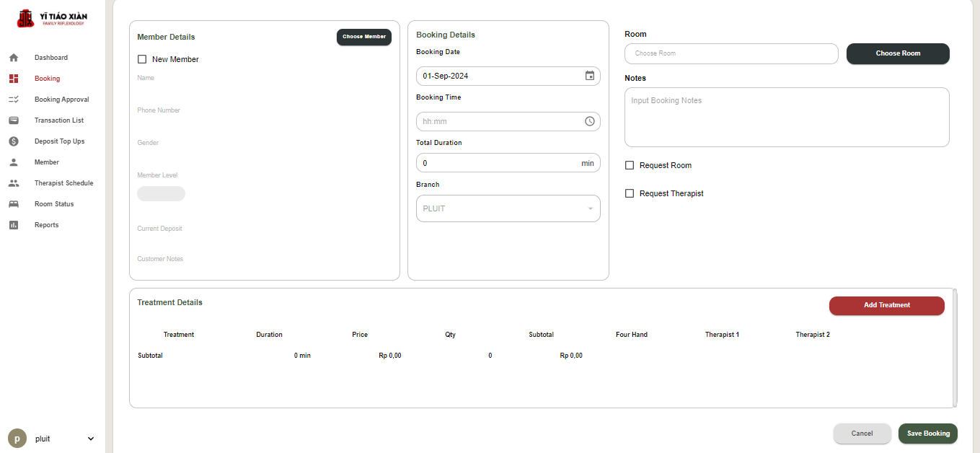Screen dimensions: 980x453
Task: Click the Transaction List card icon
Action: 14,120
